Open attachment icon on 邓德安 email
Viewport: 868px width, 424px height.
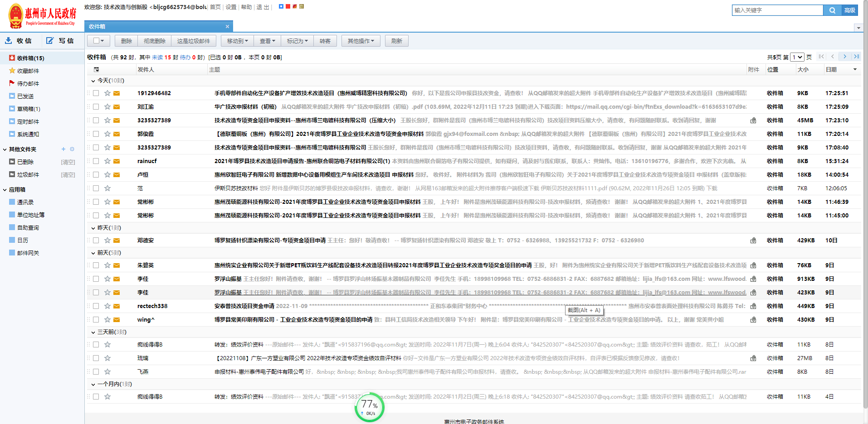tap(753, 241)
